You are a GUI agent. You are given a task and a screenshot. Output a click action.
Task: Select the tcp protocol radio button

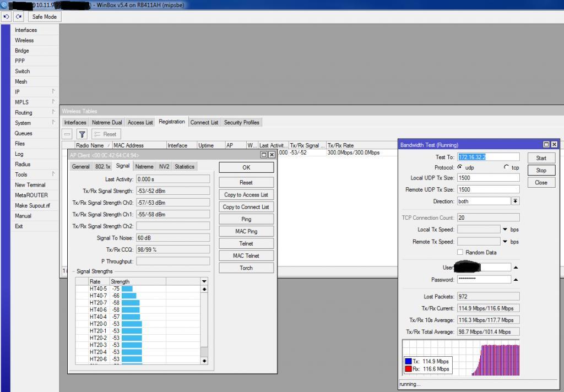point(506,167)
